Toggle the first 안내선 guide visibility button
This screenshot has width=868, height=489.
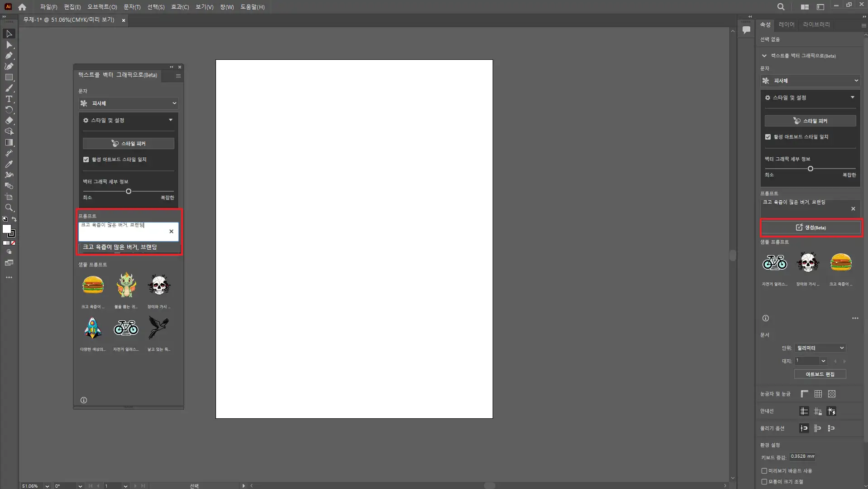point(804,412)
